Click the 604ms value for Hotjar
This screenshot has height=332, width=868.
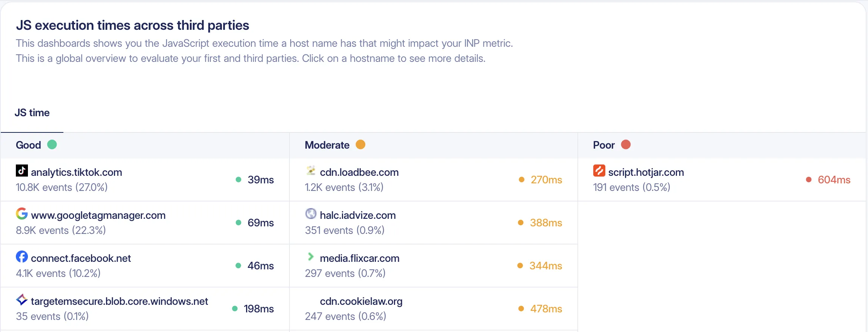[x=834, y=180]
